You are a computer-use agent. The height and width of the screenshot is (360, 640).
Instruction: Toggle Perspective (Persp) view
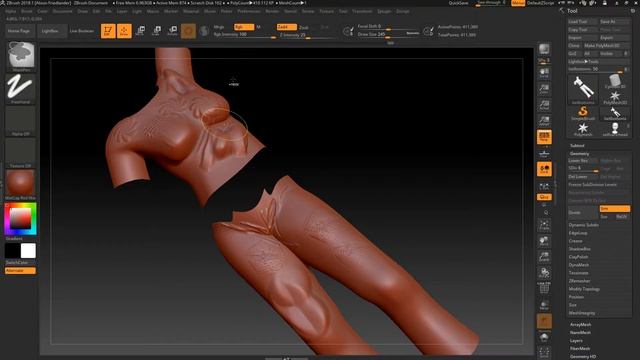[x=544, y=137]
